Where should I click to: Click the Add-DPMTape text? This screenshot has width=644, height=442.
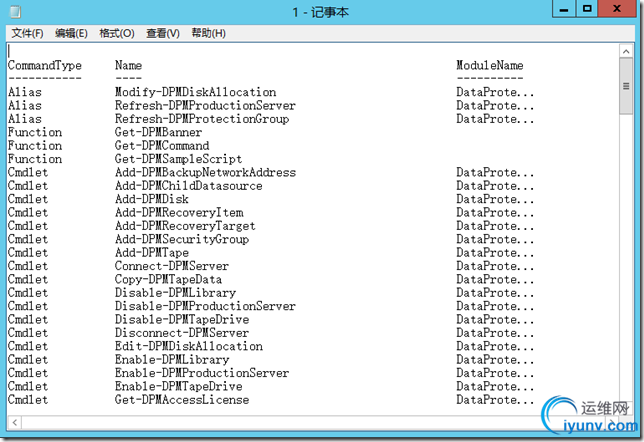pyautogui.click(x=152, y=253)
